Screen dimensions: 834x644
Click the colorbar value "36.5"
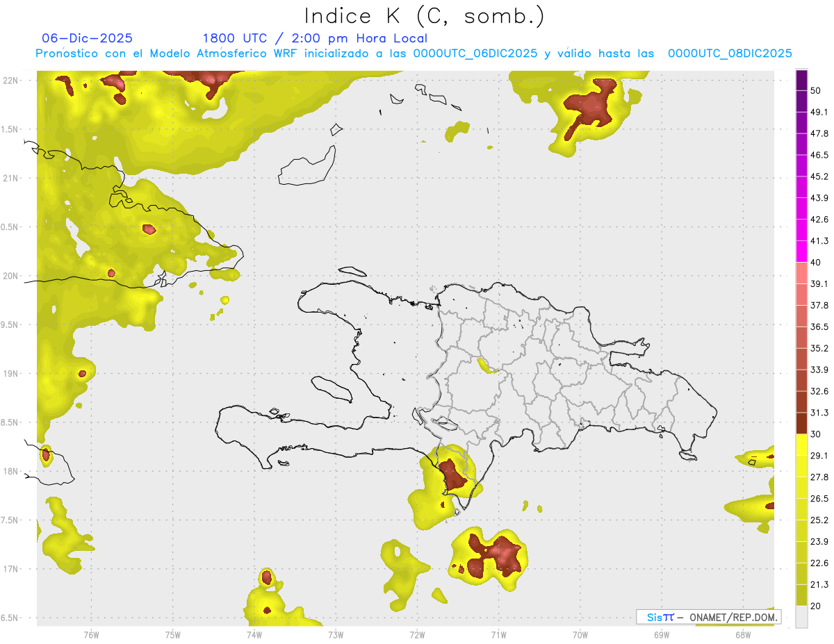(x=819, y=327)
